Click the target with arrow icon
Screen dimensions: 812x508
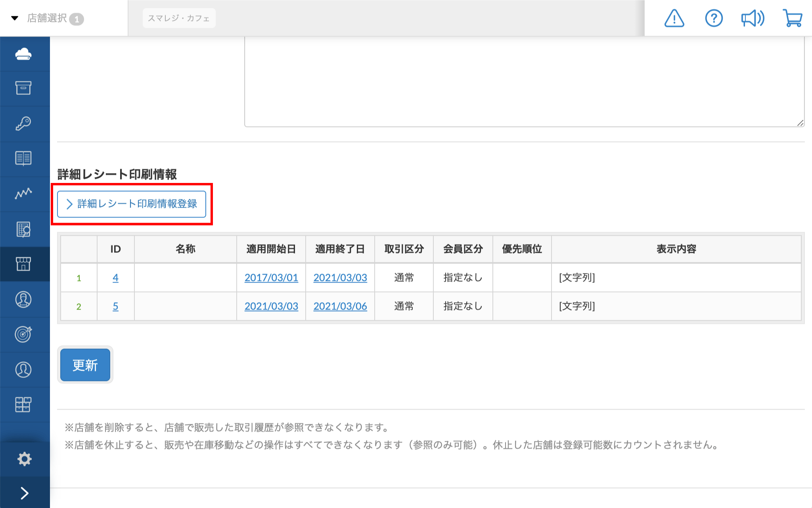point(23,334)
